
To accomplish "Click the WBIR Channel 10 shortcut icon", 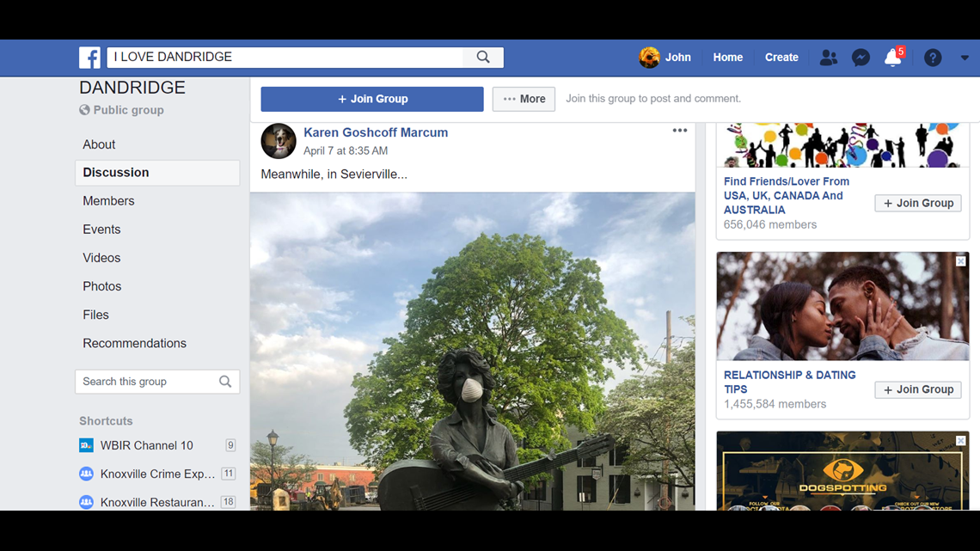I will (86, 445).
